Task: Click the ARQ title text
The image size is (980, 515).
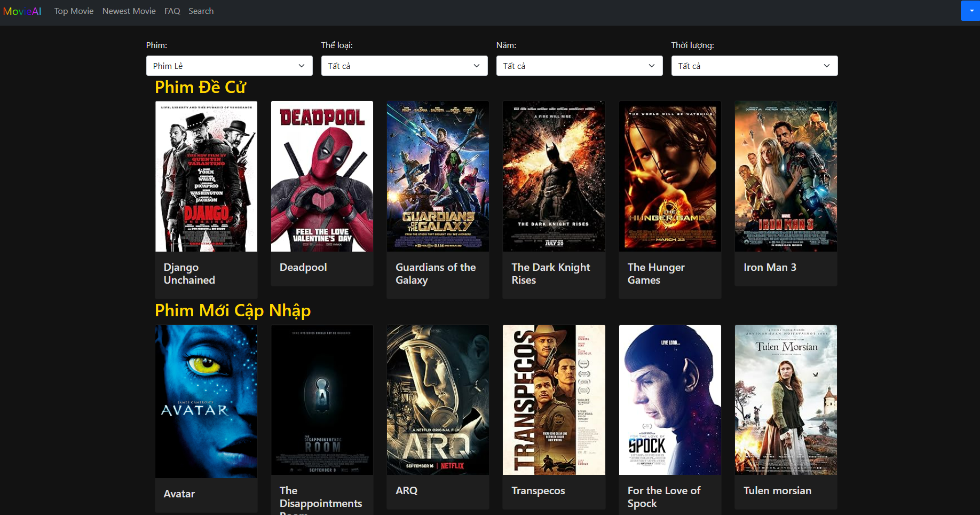Action: coord(407,490)
